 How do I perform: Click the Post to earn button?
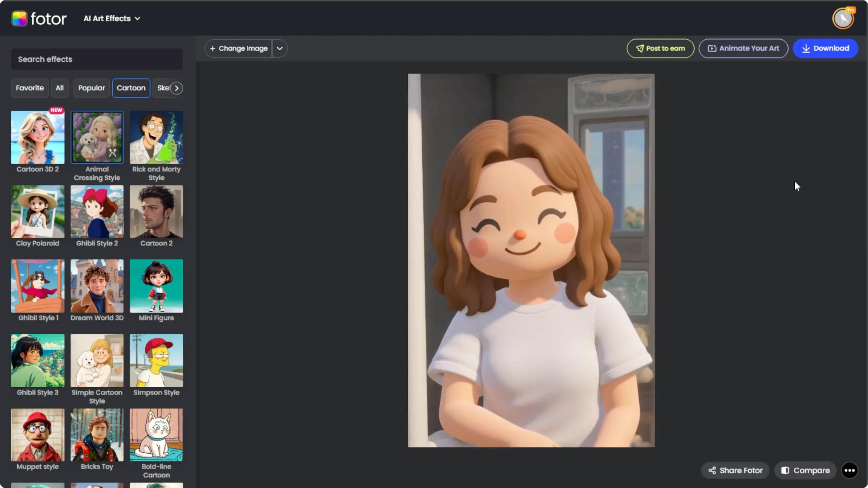point(660,48)
